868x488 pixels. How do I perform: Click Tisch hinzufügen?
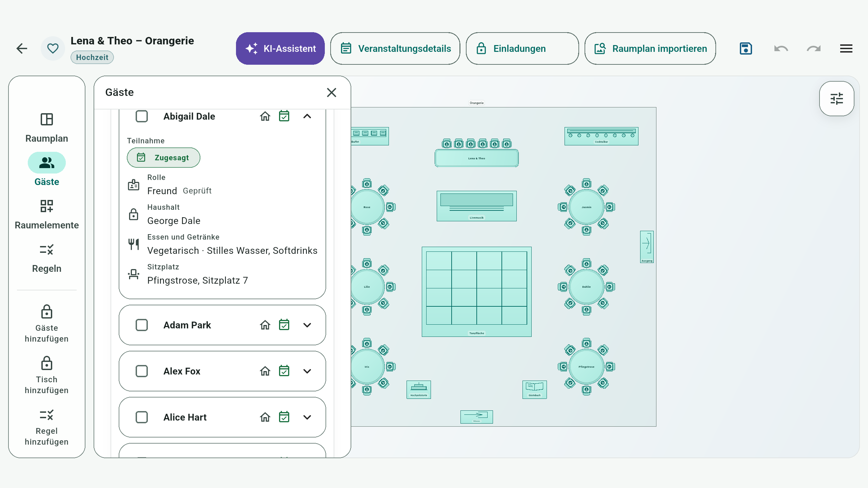(x=47, y=375)
